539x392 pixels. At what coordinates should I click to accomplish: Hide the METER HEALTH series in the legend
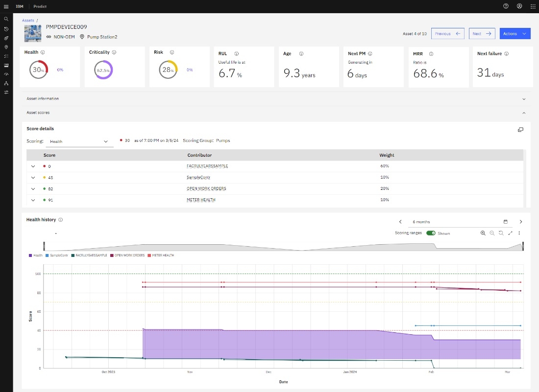click(163, 255)
